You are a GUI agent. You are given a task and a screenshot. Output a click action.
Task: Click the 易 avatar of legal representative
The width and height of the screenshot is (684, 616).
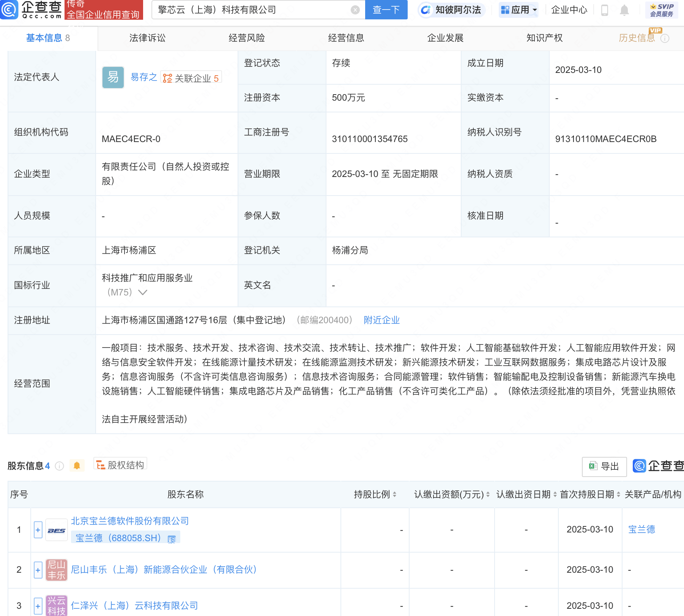[113, 77]
